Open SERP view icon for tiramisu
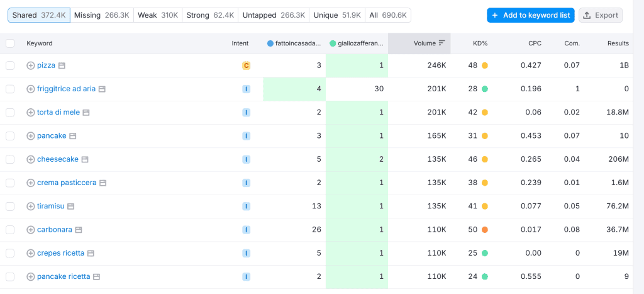 (70, 206)
